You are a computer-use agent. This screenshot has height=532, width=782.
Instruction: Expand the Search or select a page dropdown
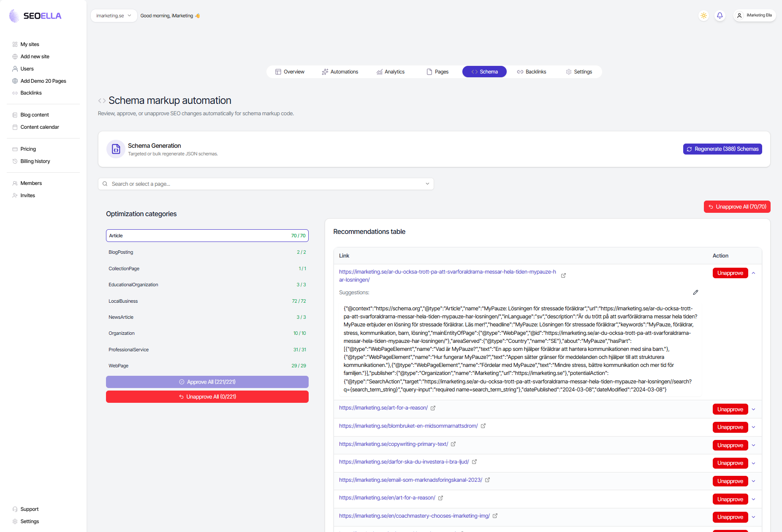pyautogui.click(x=427, y=184)
